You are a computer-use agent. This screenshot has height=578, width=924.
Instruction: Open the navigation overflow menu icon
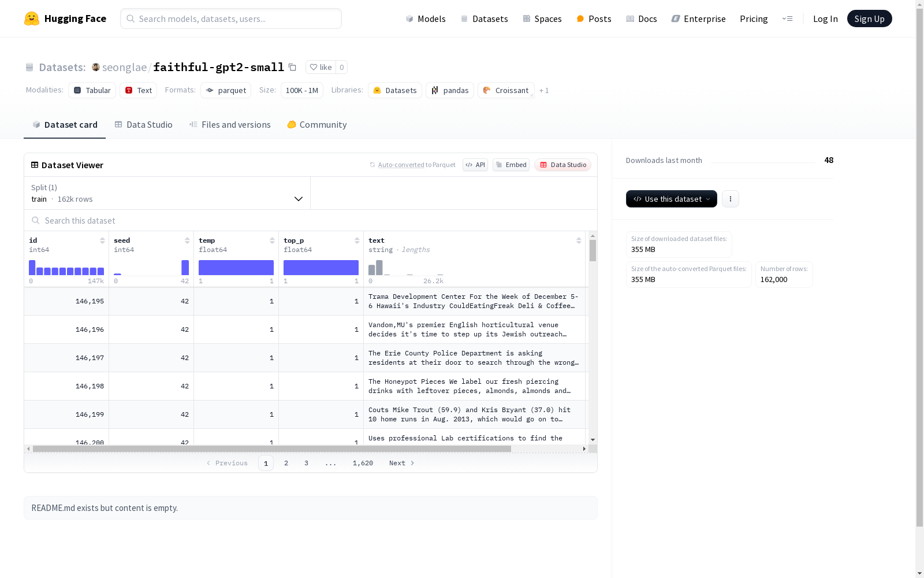(x=787, y=18)
